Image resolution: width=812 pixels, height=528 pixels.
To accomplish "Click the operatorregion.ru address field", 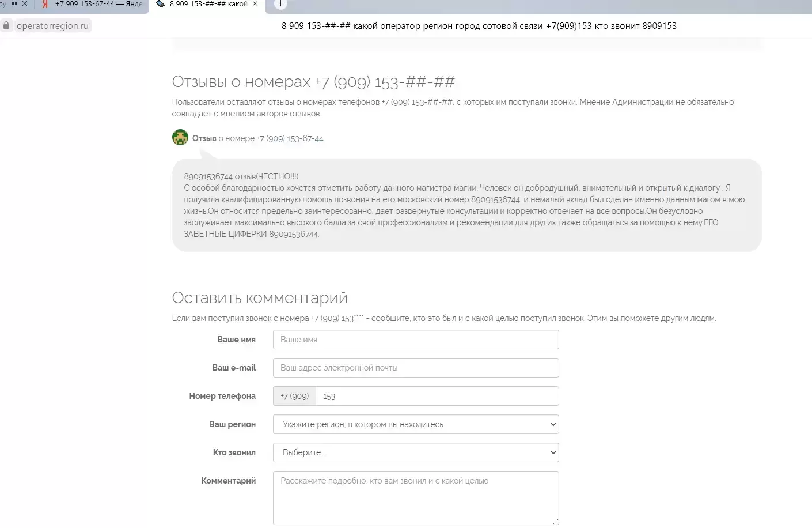I will coord(52,25).
